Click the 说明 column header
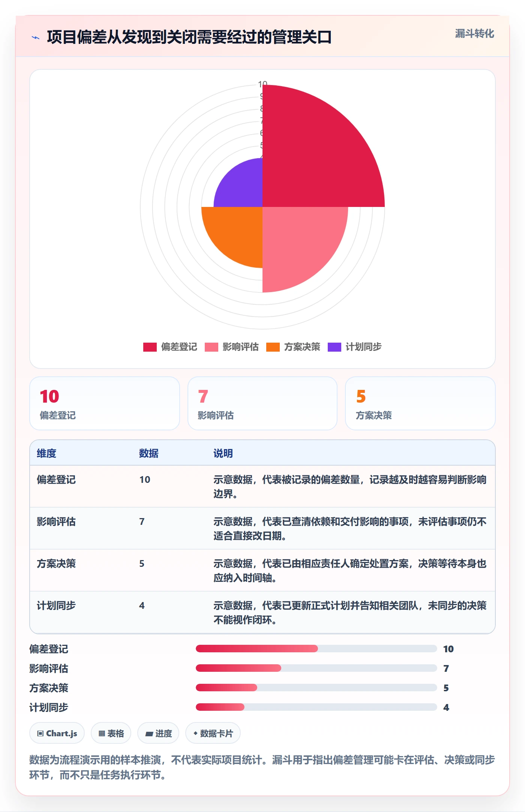Screen dimensions: 525x812 223,453
